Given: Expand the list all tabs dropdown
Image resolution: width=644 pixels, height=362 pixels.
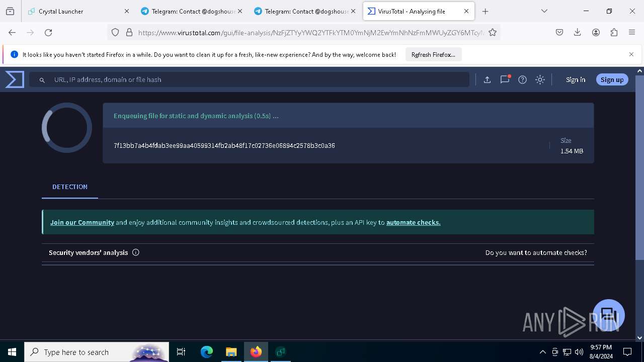Looking at the screenshot, I should pos(544,11).
